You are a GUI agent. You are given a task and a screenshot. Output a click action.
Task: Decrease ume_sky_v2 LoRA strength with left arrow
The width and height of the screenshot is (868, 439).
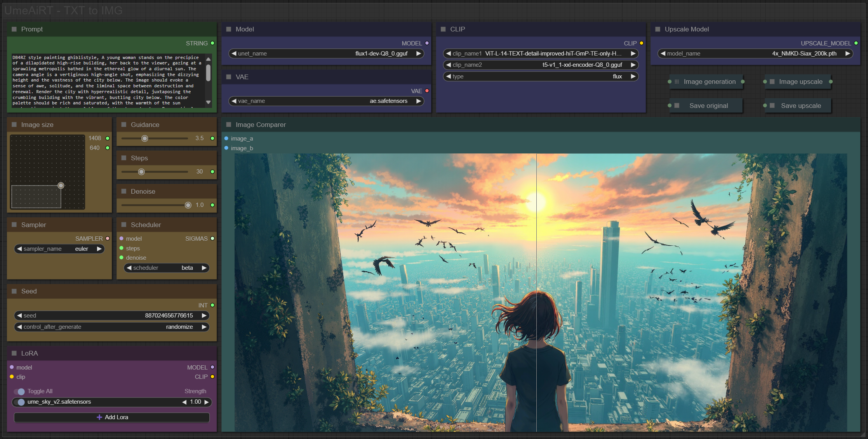tap(184, 402)
